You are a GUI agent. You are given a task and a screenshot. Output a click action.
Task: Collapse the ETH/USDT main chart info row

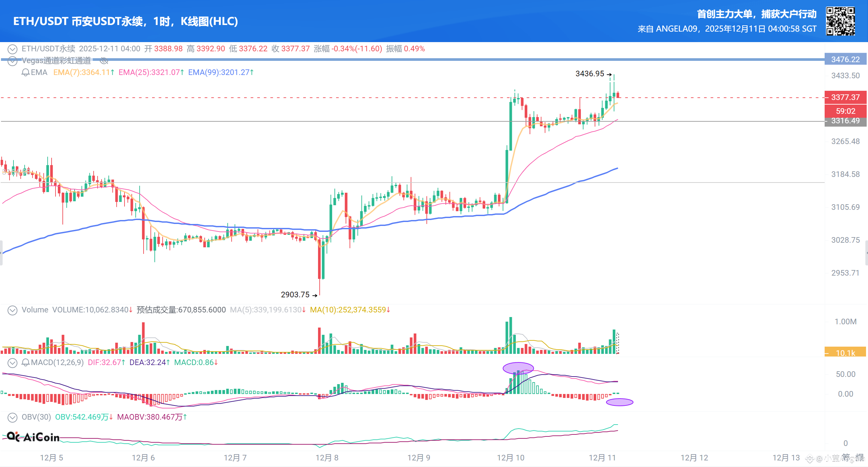click(12, 49)
